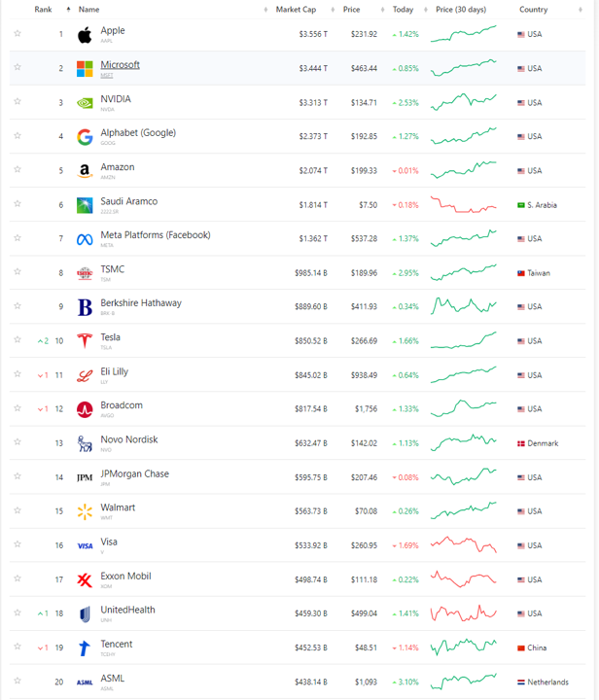
Task: Toggle favorite star for ASML
Action: 18,681
